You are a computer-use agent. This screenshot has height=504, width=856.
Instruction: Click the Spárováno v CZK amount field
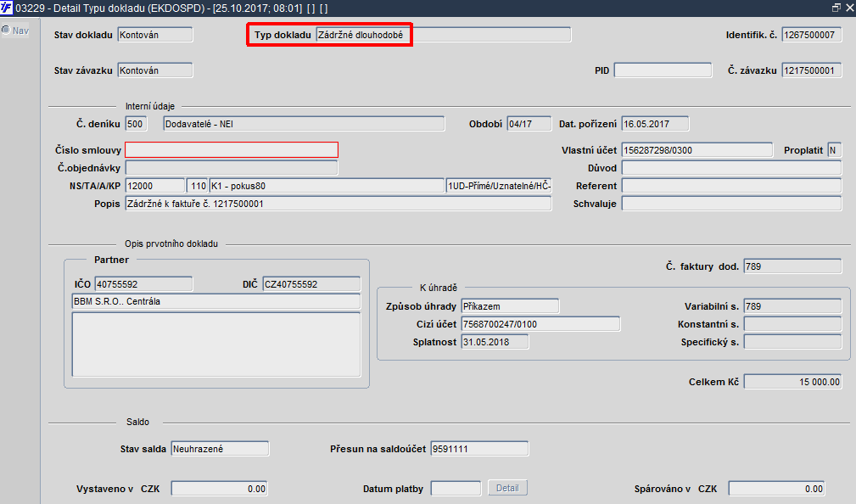pyautogui.click(x=776, y=489)
